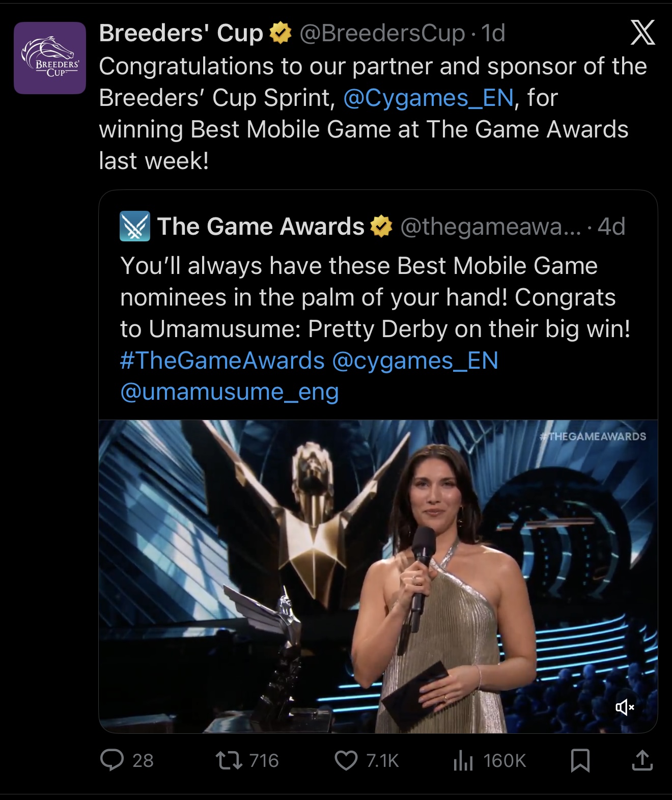The height and width of the screenshot is (800, 672).
Task: Open the @BreedersCup handle
Action: click(x=382, y=34)
